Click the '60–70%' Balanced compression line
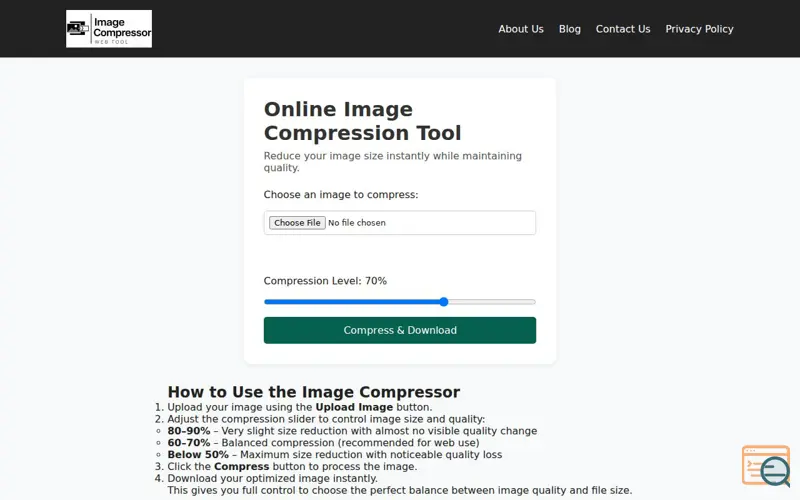Image resolution: width=800 pixels, height=500 pixels. pos(323,443)
